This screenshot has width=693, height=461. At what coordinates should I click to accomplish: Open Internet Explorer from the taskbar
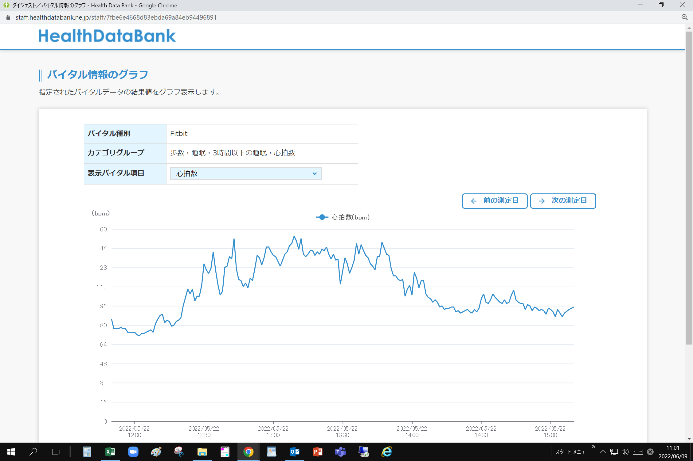point(387,452)
